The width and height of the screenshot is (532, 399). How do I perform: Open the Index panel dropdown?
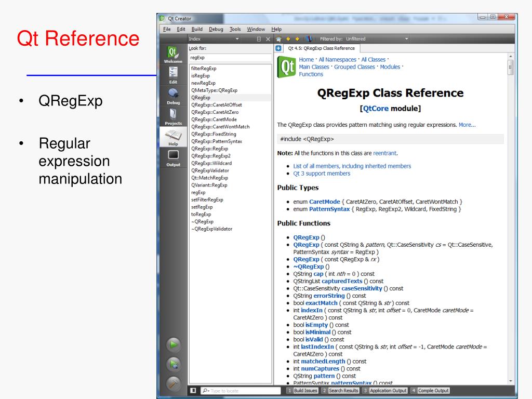click(214, 39)
